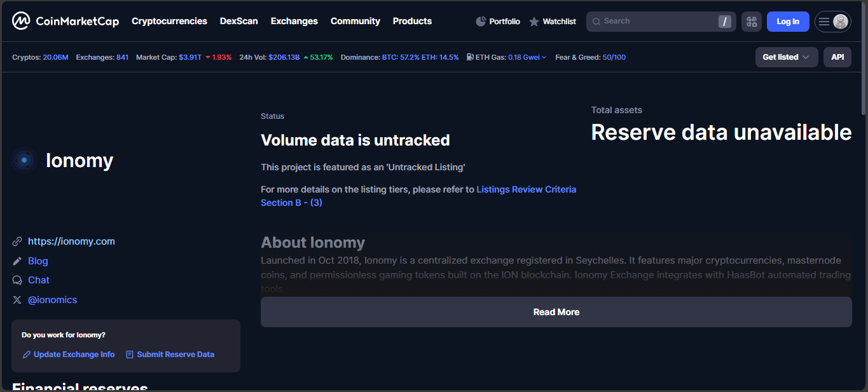Image resolution: width=868 pixels, height=392 pixels.
Task: Click Submit Reserve Data link
Action: tap(175, 355)
